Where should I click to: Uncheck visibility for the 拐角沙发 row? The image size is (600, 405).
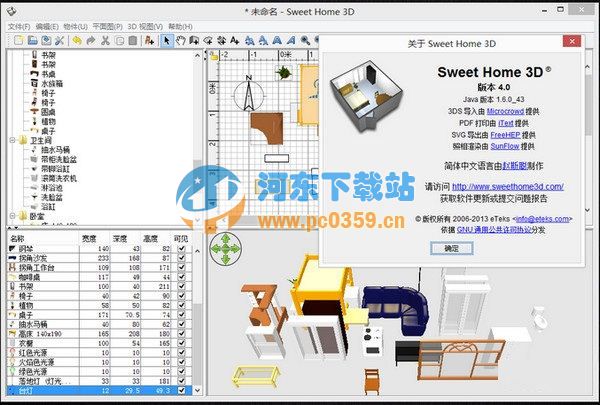(182, 258)
